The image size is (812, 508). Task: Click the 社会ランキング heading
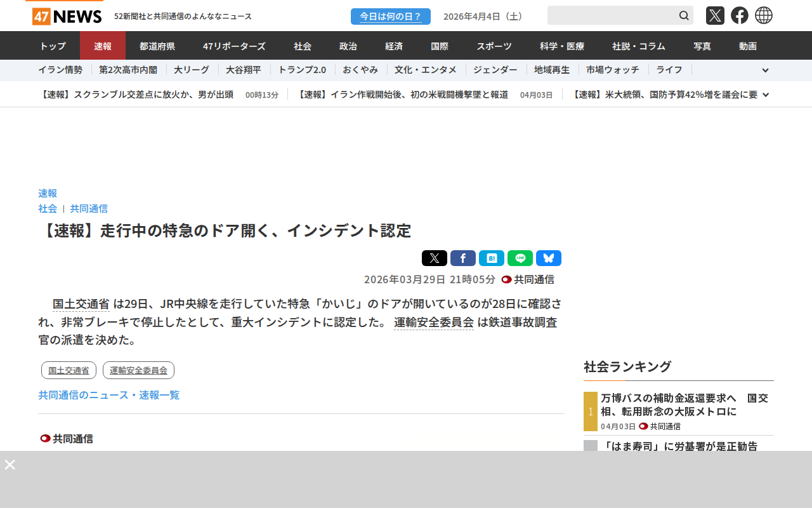[x=627, y=366]
